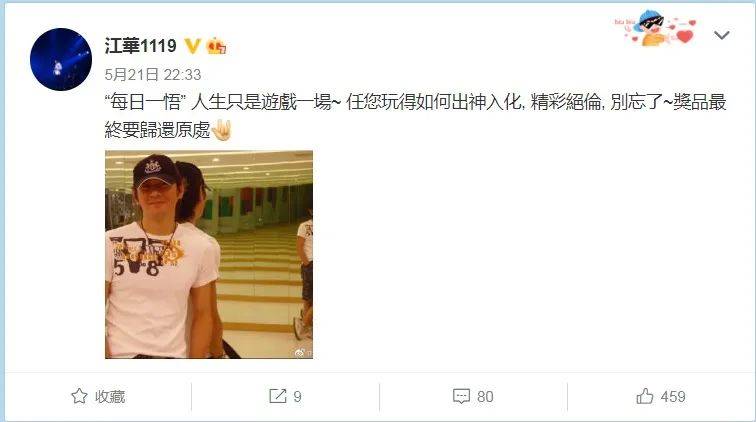Click the post text starting with 每日一悟
Image resolution: width=756 pixels, height=422 pixels.
[415, 116]
